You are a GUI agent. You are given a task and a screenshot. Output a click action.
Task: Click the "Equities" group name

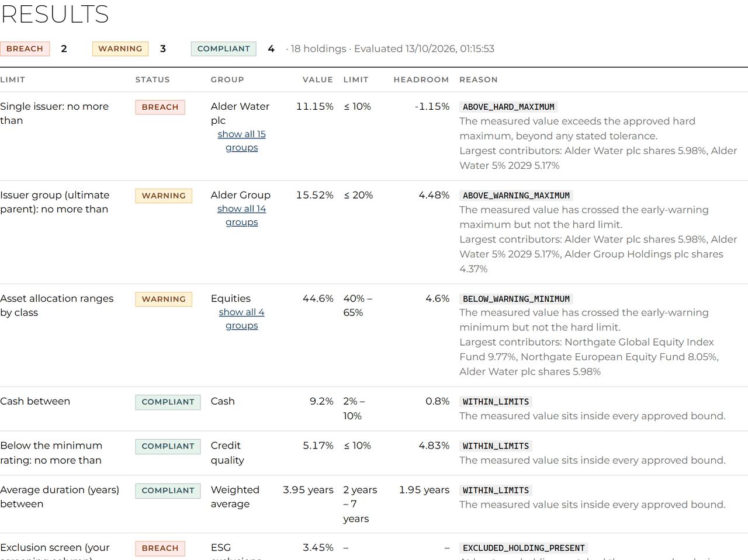coord(231,298)
